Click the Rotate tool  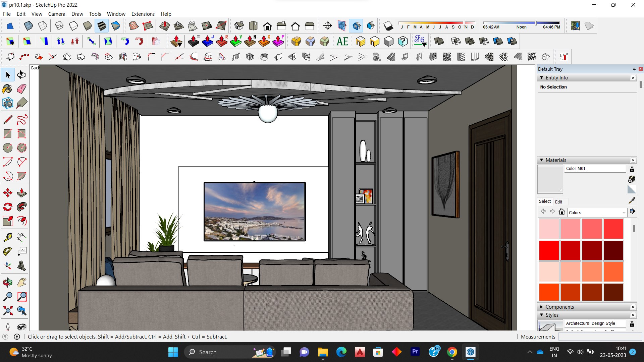click(x=7, y=207)
